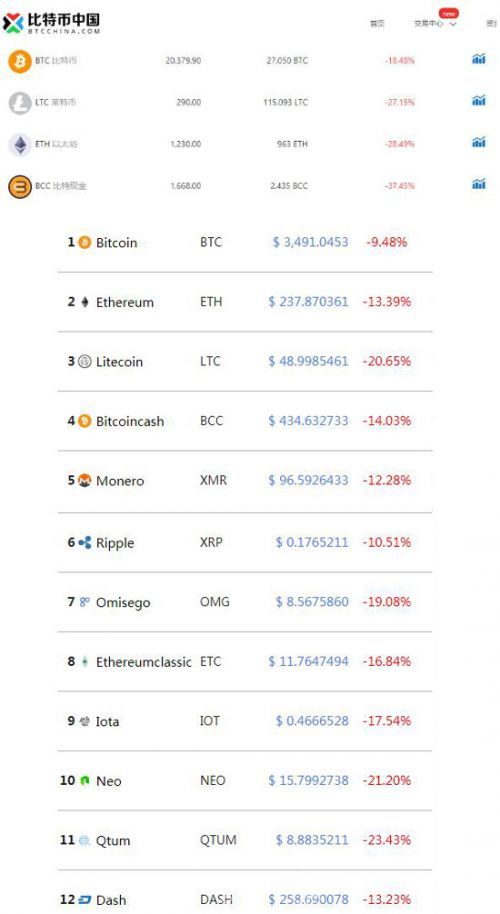Open the chart icon for BCC row
The height and width of the screenshot is (914, 500).
(478, 184)
